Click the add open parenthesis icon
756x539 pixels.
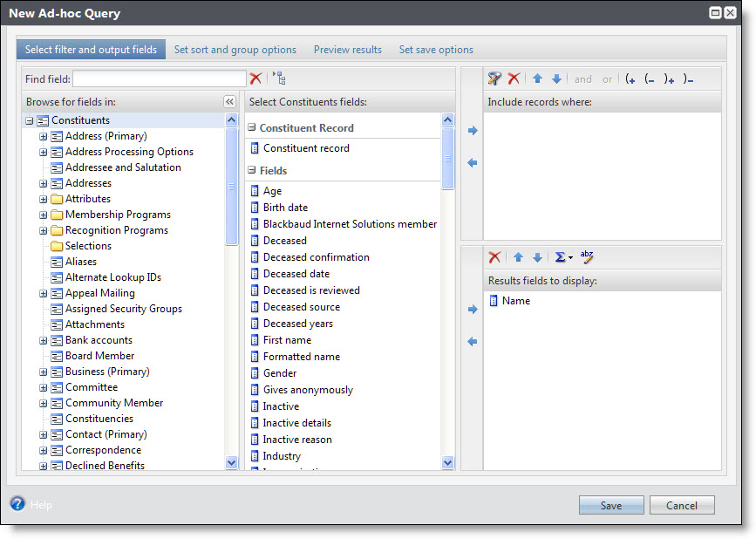coord(630,78)
